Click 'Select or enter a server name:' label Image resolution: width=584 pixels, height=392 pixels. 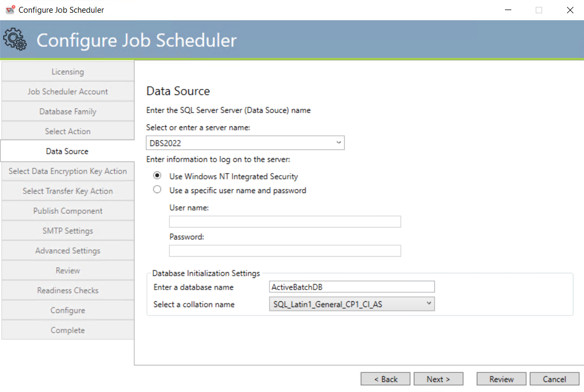coord(198,127)
